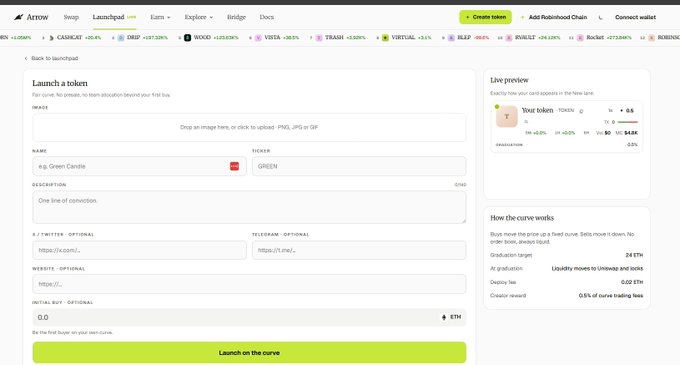The image size is (680, 365).
Task: Open VIRTUAL token in ticker
Action: pos(403,38)
